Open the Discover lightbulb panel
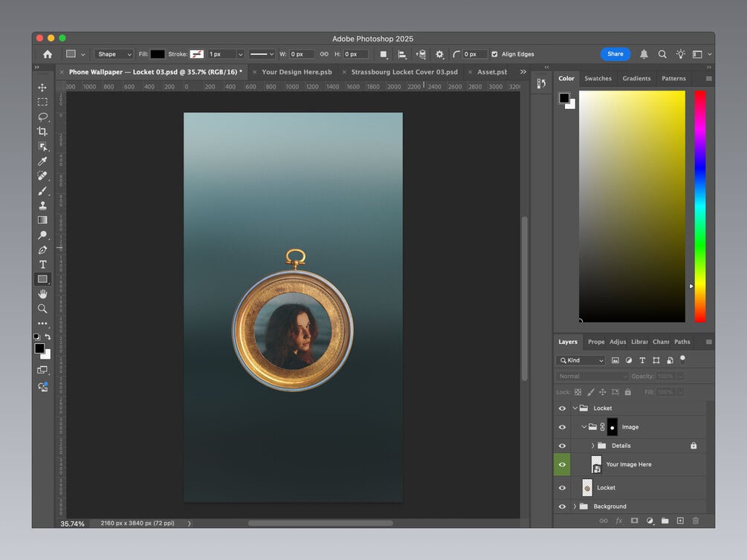The height and width of the screenshot is (560, 747). click(680, 54)
